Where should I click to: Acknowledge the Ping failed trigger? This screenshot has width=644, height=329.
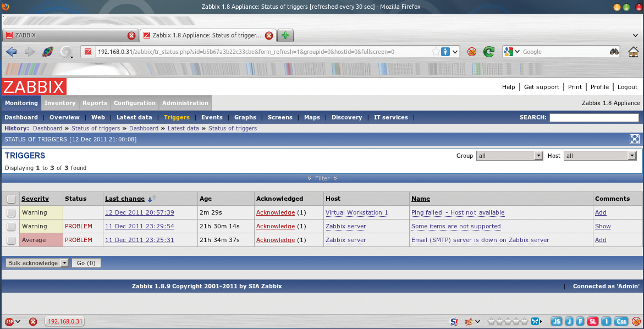tap(275, 213)
